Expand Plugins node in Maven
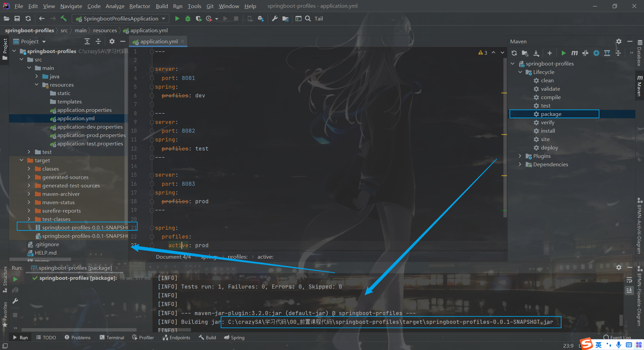The image size is (644, 350). (x=520, y=156)
